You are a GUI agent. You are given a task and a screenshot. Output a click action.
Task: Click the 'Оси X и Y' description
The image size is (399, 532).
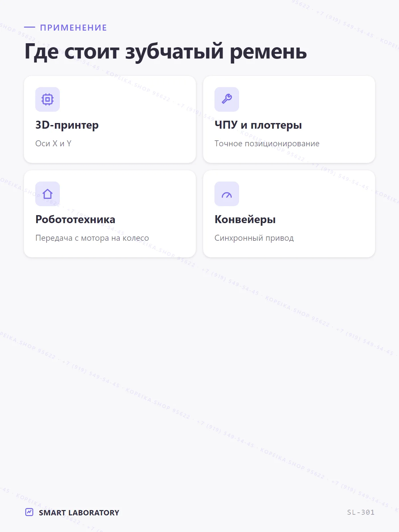click(x=53, y=144)
